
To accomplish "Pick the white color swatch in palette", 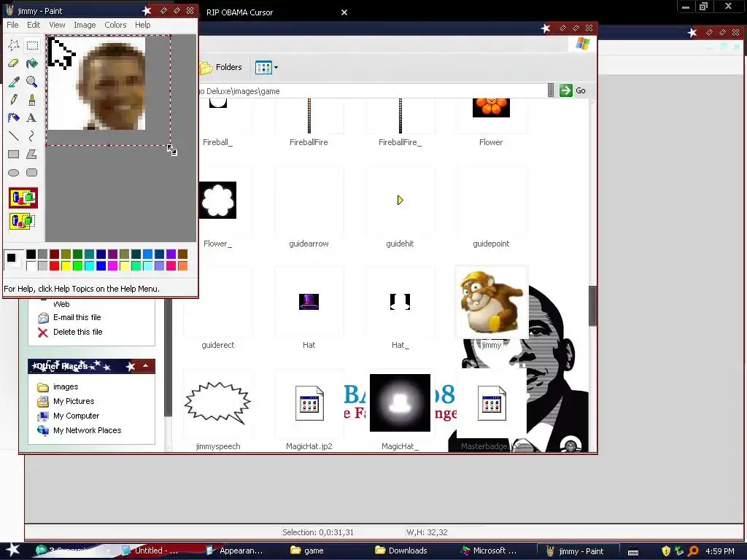I will coord(31,265).
